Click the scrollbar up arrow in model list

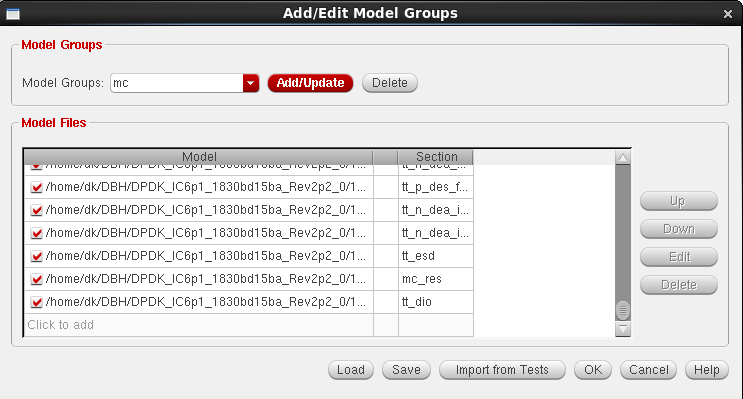[623, 158]
